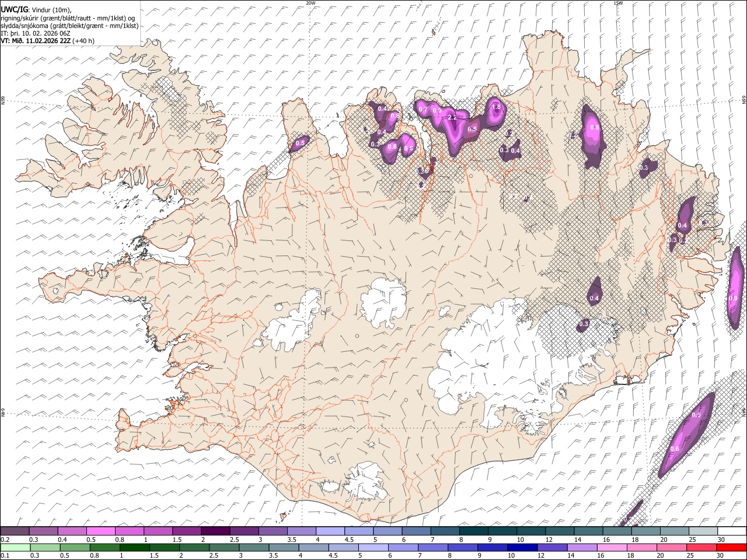Click the snow legend swatch between 12 and 14
This screenshot has width=747, height=560.
click(x=559, y=531)
